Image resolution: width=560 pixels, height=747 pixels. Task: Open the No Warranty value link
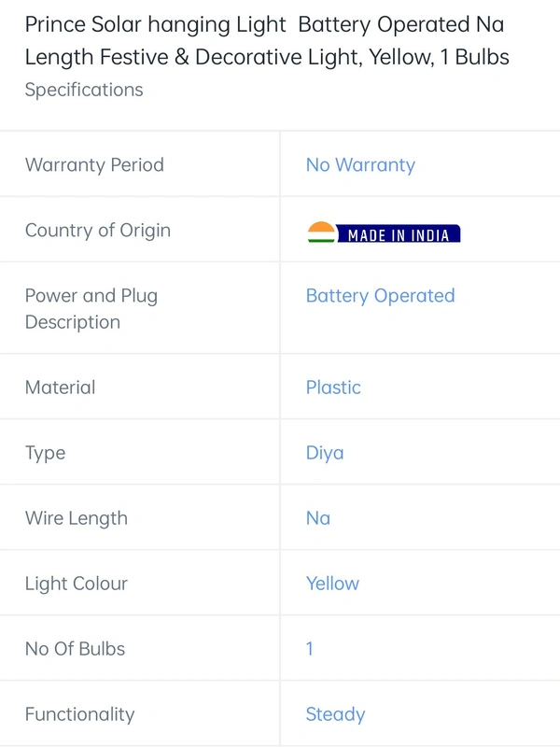click(360, 165)
